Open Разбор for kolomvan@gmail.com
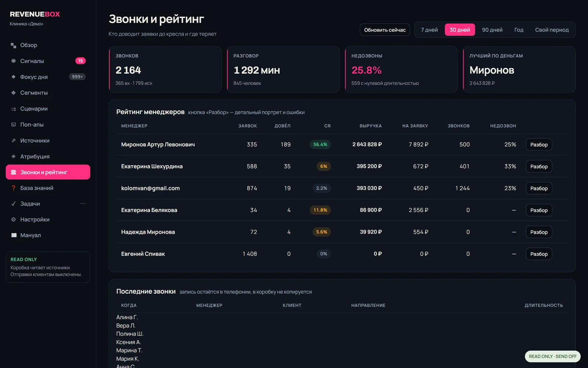 [539, 188]
